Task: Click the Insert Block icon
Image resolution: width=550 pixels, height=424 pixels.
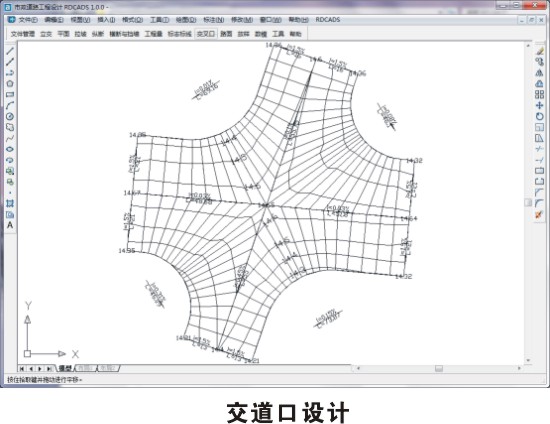Action: pos(10,171)
